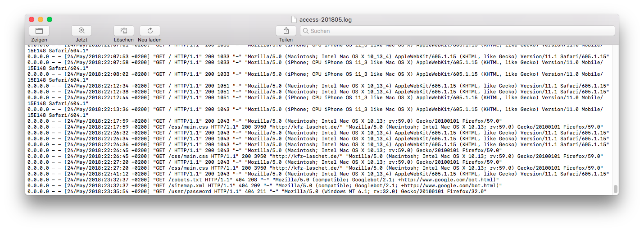Click the document icon beside access-201805.log title
Screen dimensions: 644x231
click(x=294, y=19)
